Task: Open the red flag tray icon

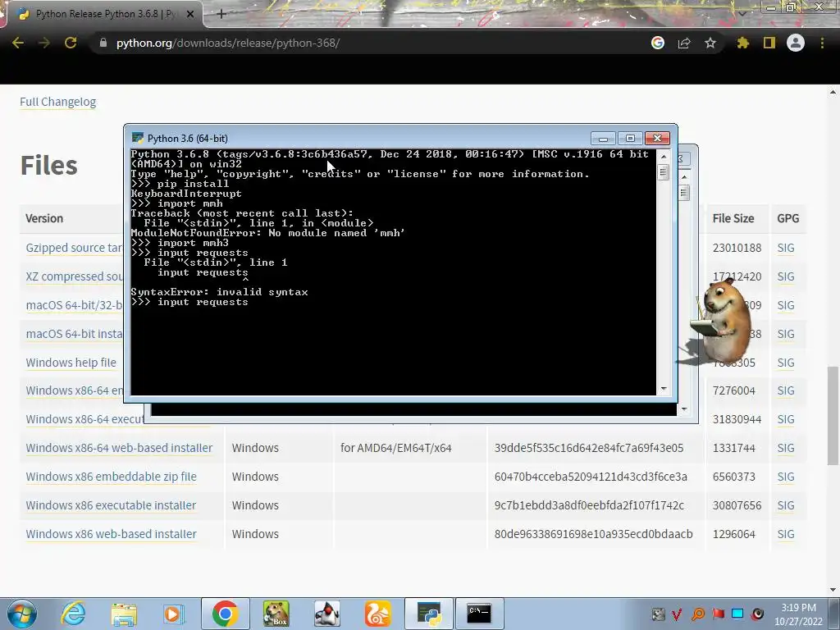Action: 719,614
